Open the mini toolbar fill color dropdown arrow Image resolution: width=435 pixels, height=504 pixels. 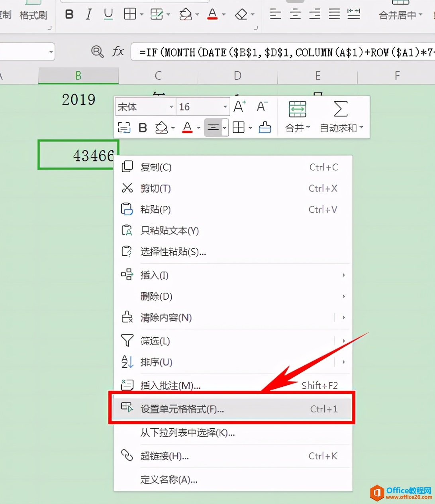[173, 128]
